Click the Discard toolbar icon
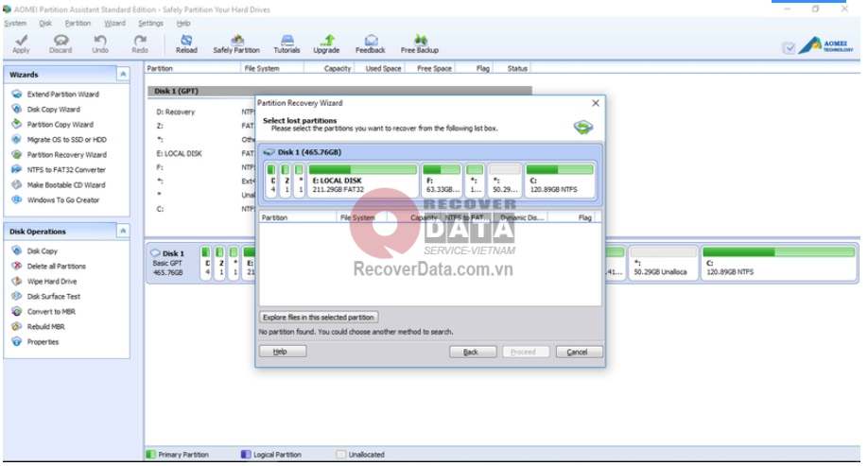 coord(61,40)
